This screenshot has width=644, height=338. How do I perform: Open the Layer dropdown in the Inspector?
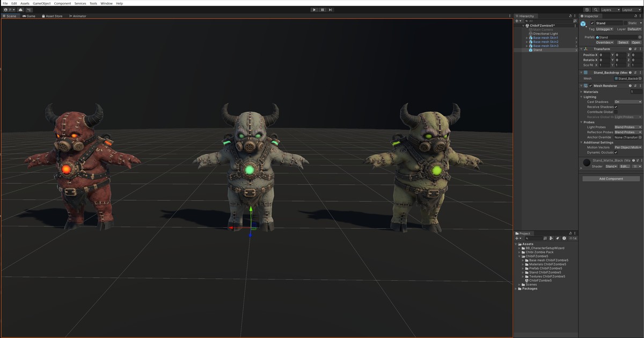pyautogui.click(x=634, y=29)
